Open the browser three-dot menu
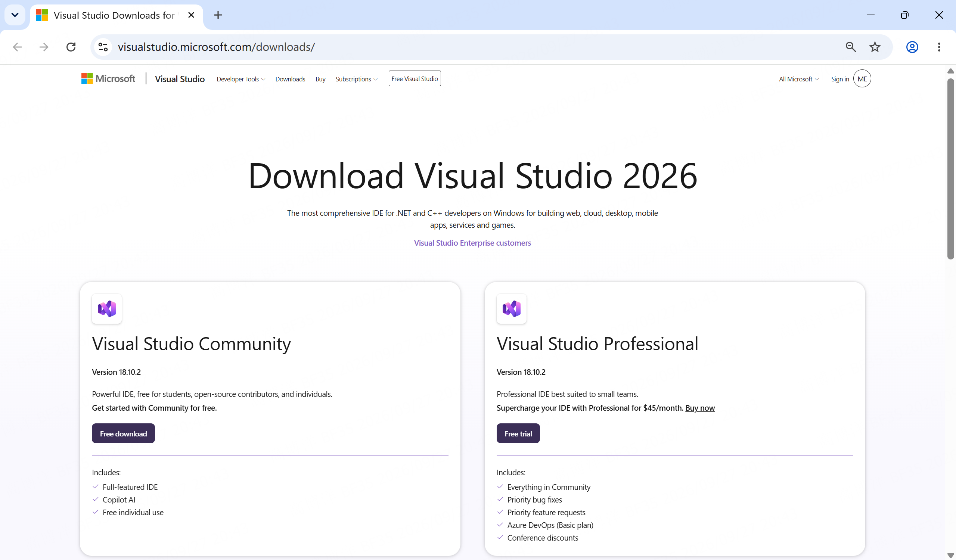The image size is (956, 560). (939, 47)
